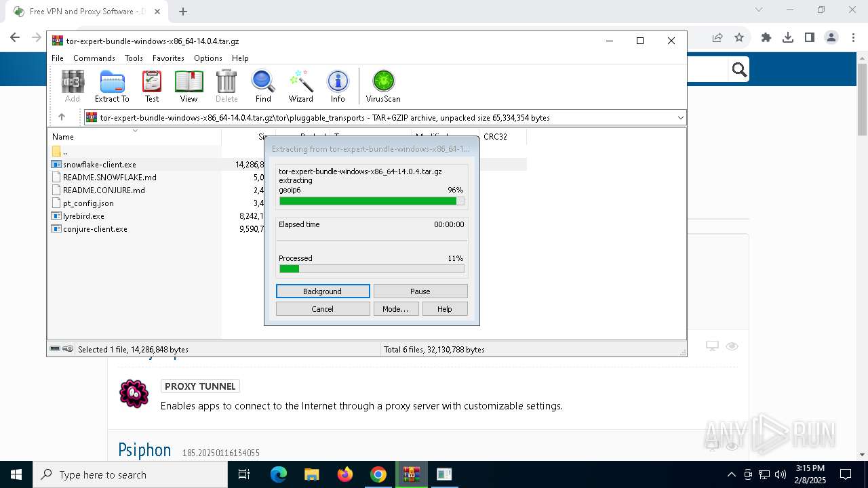Open the archive Info tool
Viewport: 868px width, 488px height.
[338, 86]
